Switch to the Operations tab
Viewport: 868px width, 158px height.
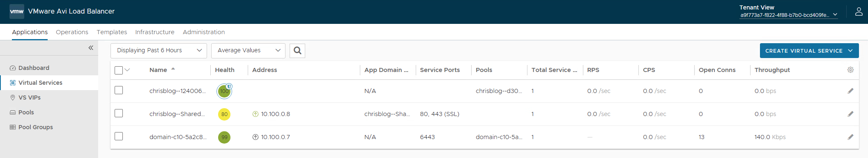coord(72,32)
